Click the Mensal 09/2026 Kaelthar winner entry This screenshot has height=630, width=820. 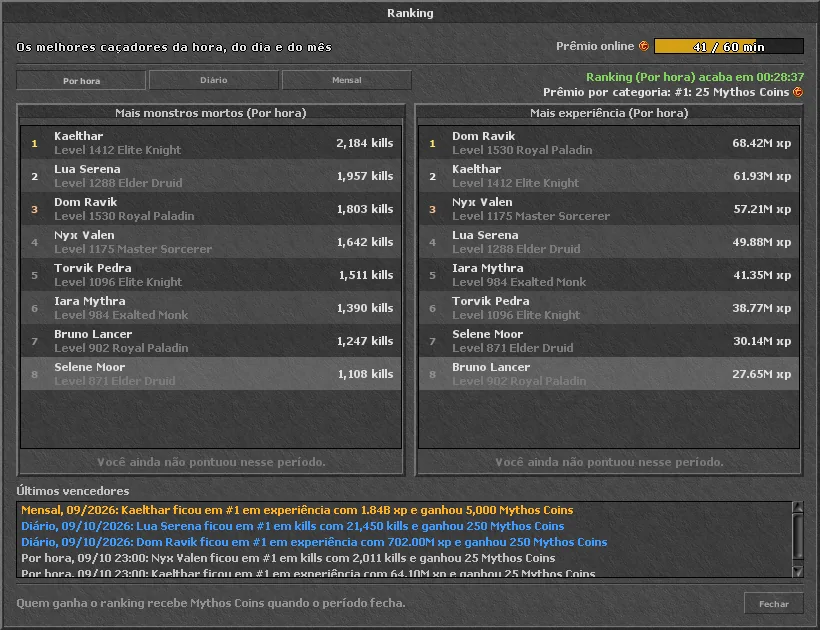point(297,510)
